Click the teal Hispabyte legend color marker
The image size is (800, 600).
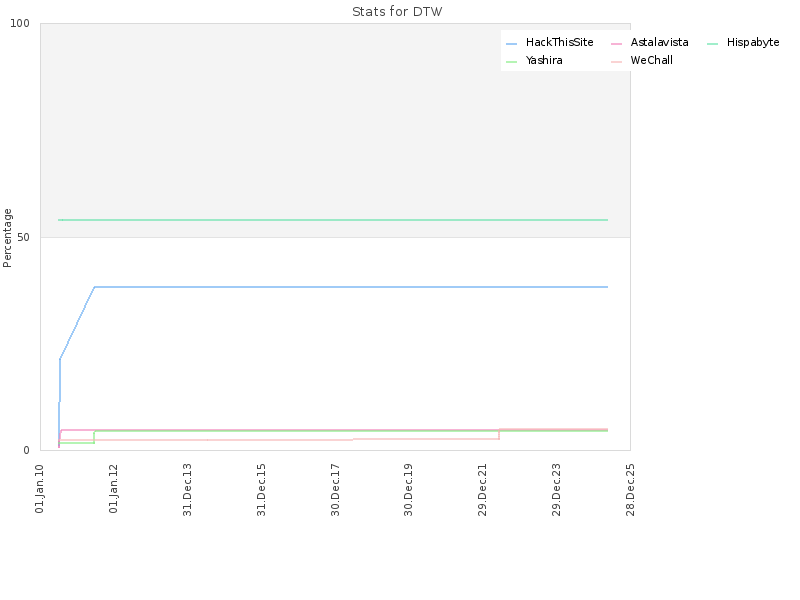(712, 44)
